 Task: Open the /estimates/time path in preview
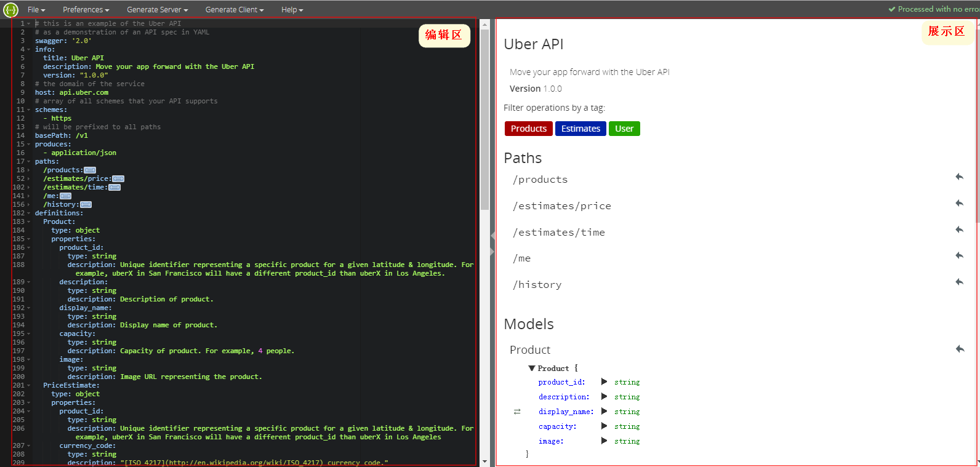pyautogui.click(x=559, y=233)
